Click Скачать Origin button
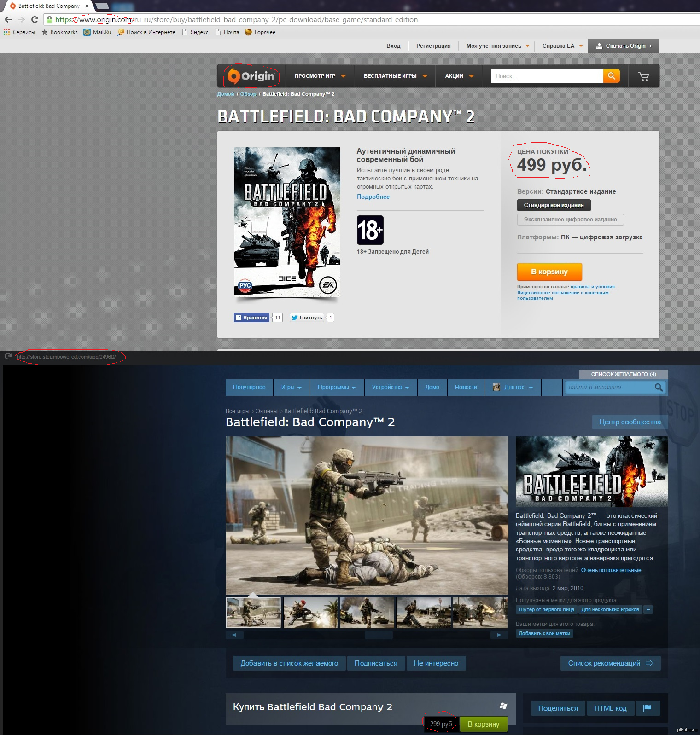Screen dimensions: 700x735 pos(624,46)
